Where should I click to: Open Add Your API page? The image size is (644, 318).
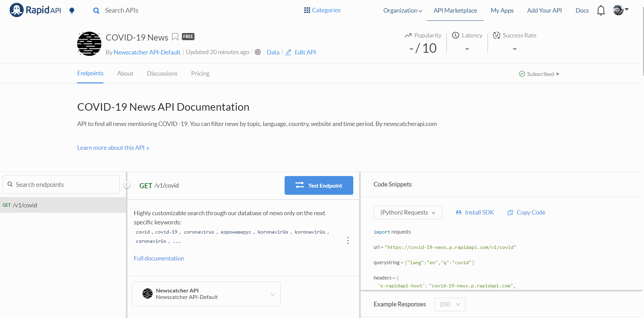pyautogui.click(x=544, y=11)
